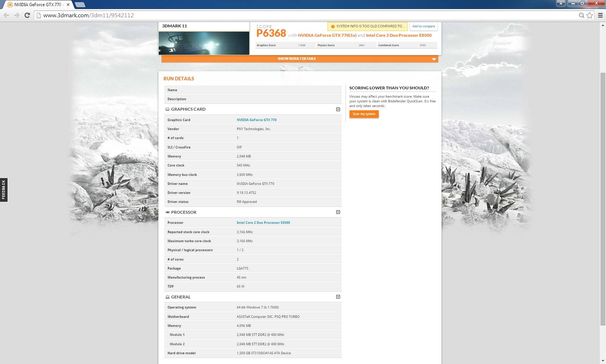
Task: Collapse the Processor section
Action: 338,212
